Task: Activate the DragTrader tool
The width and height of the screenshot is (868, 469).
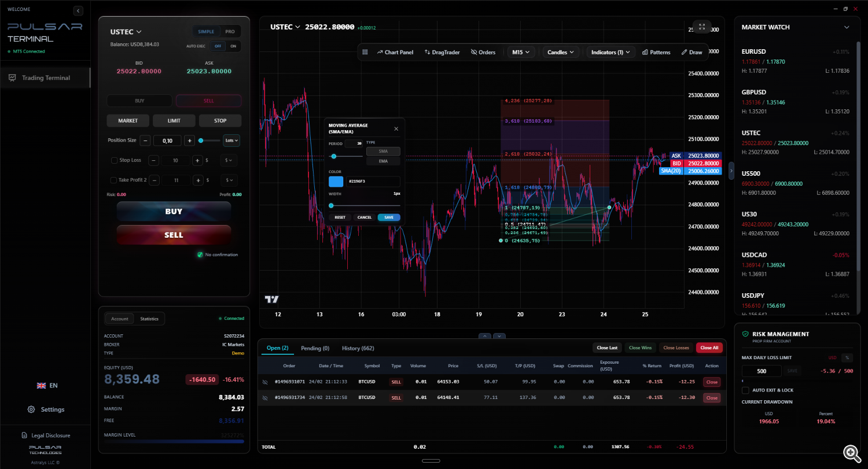Action: (x=442, y=52)
